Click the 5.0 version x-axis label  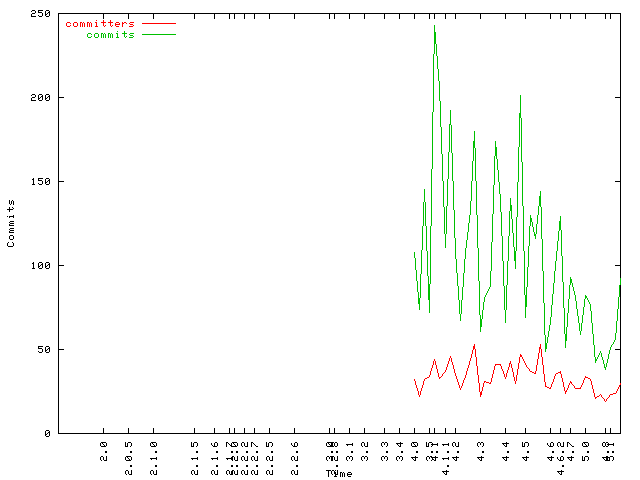586,448
